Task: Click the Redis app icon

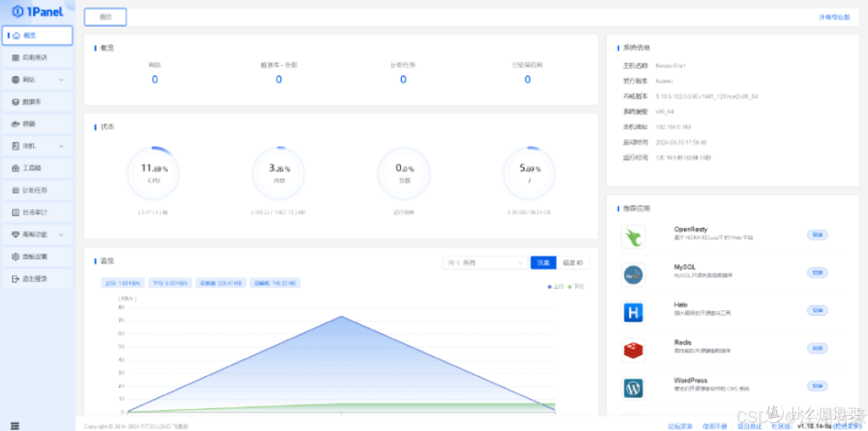Action: click(633, 350)
